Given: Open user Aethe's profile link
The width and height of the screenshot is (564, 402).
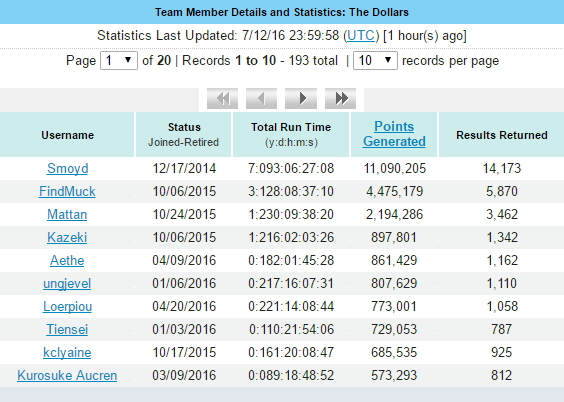Looking at the screenshot, I should click(67, 260).
